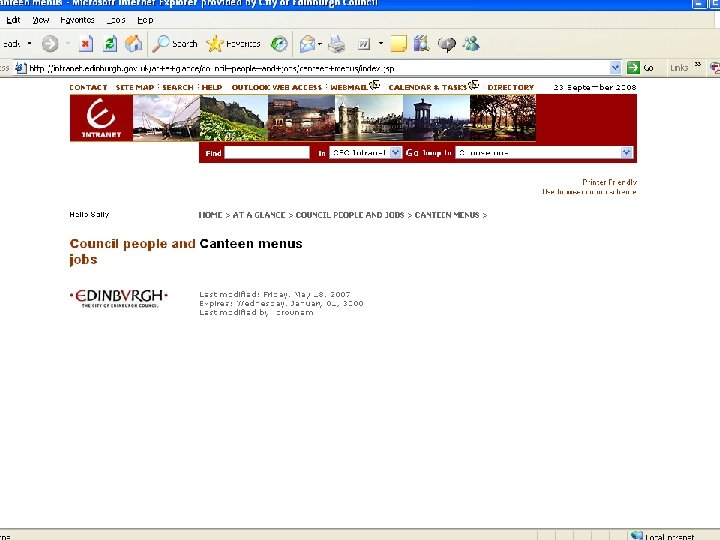Print the page with printer icon
720x540 pixels.
[337, 44]
